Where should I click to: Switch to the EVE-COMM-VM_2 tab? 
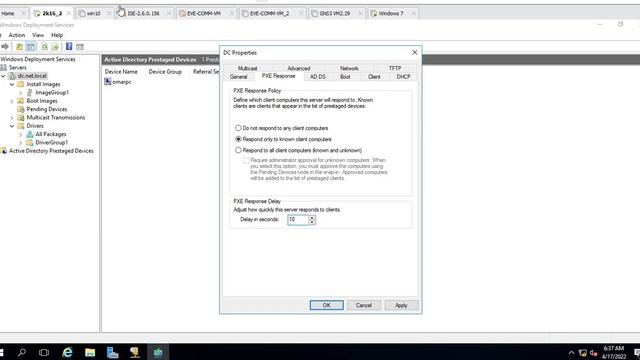(269, 13)
